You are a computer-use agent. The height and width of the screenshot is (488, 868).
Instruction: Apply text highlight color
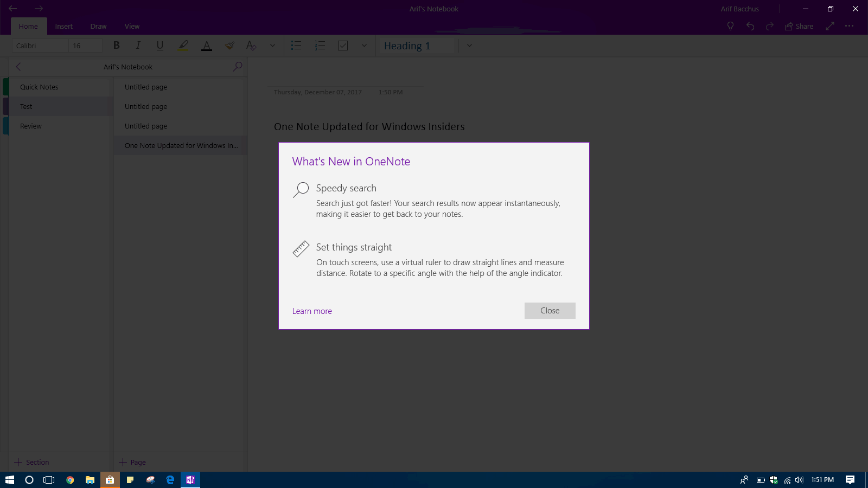coord(183,46)
